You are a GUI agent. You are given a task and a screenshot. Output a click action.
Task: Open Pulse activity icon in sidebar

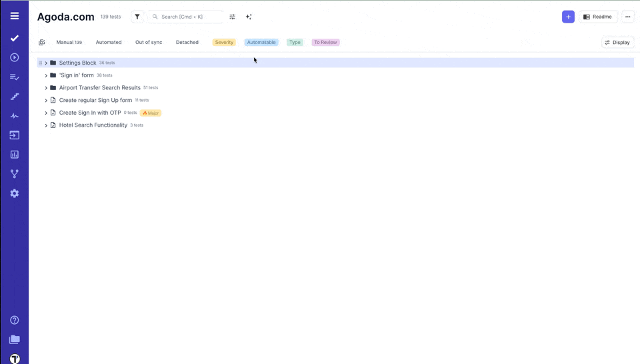pyautogui.click(x=14, y=116)
